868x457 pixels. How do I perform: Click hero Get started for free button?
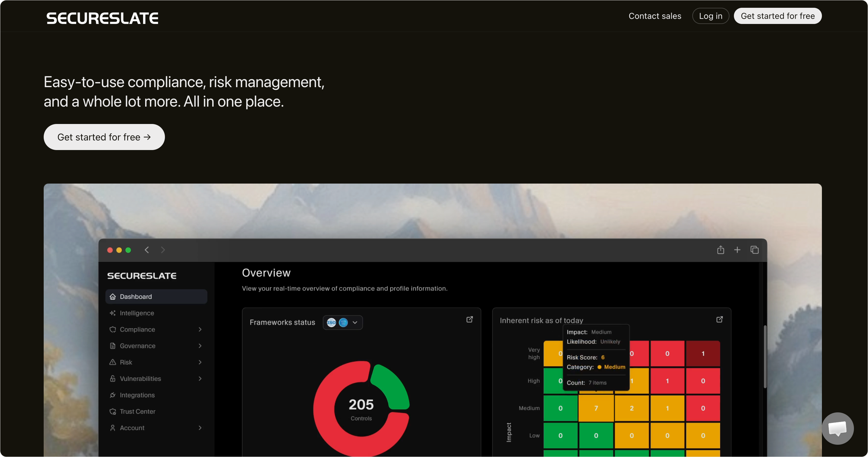pos(104,137)
